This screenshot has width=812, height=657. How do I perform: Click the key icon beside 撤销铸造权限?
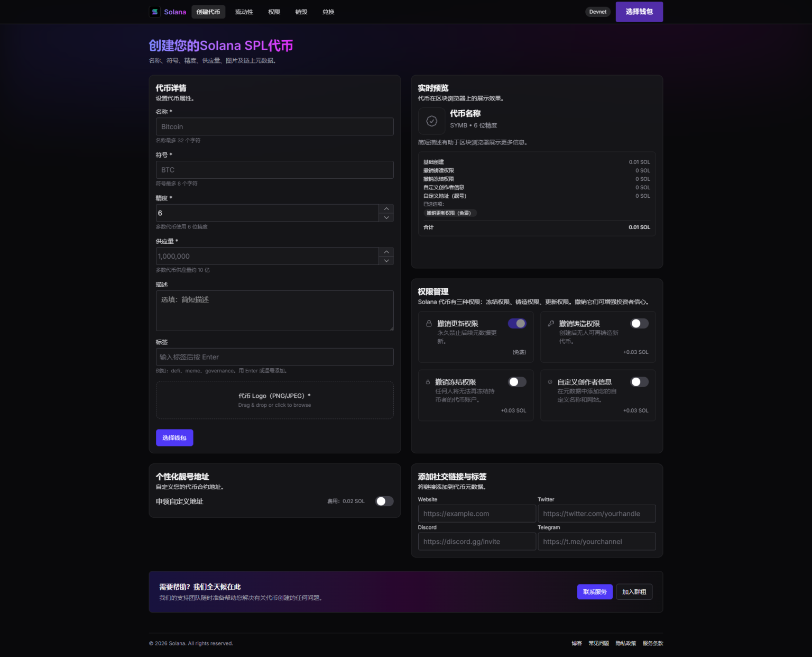pos(551,323)
